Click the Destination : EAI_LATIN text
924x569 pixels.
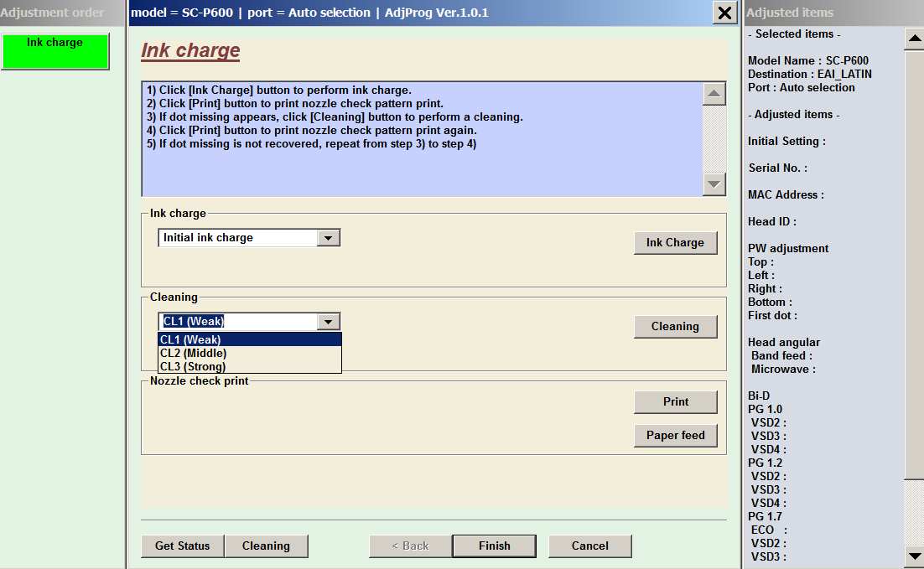pyautogui.click(x=810, y=75)
